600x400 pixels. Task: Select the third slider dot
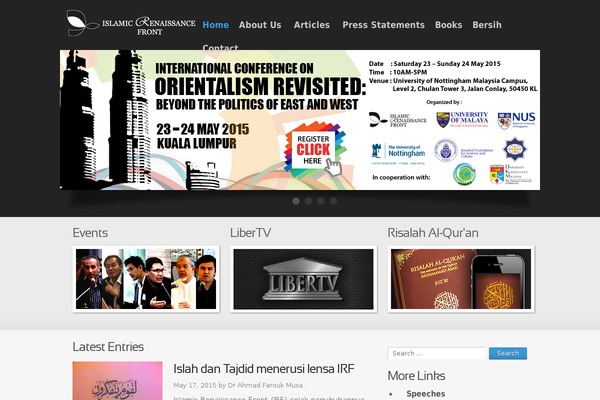point(321,201)
